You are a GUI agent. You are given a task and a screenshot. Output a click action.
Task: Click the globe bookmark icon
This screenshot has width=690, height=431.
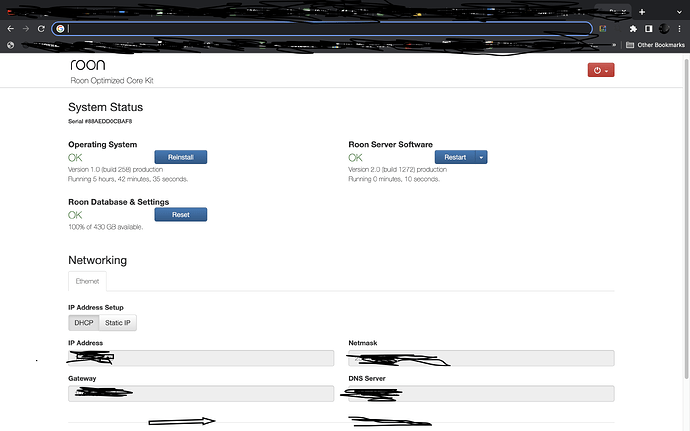(11, 45)
